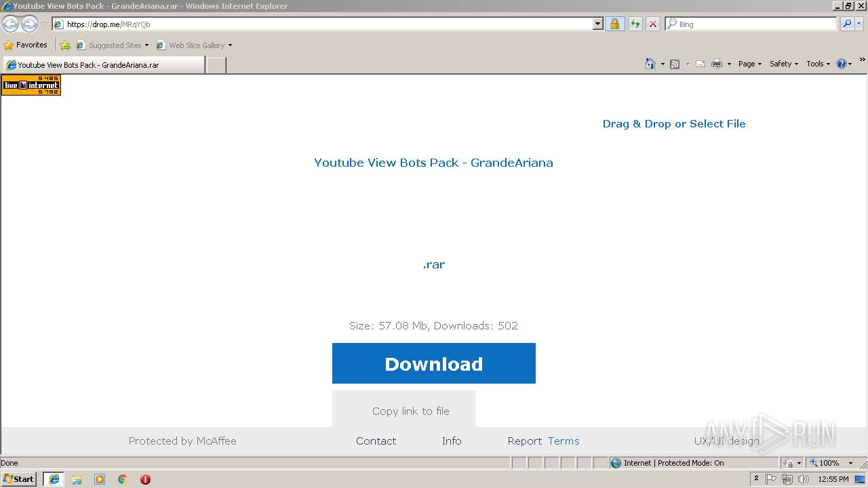868x488 pixels.
Task: Refresh the page with the Refresh icon
Action: 635,24
